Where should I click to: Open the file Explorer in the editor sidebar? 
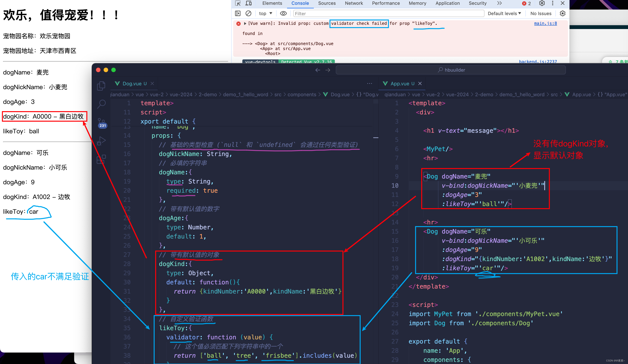pyautogui.click(x=101, y=86)
